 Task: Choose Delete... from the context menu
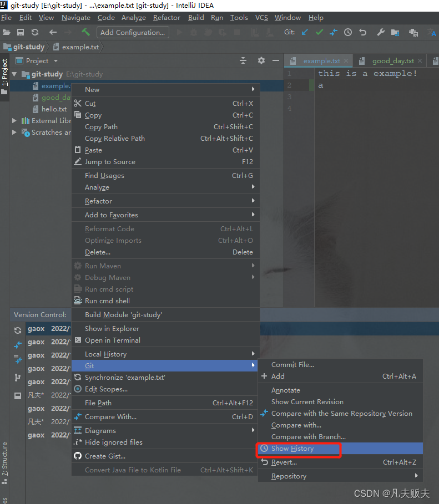(x=165, y=252)
